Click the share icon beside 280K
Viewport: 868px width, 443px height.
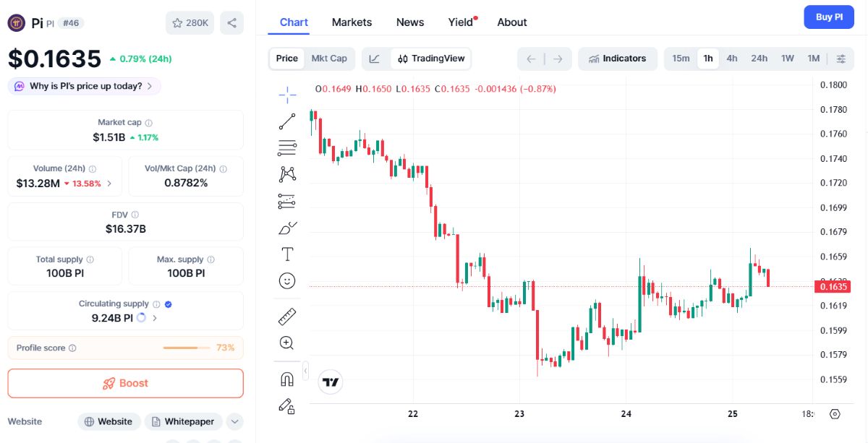[x=231, y=23]
